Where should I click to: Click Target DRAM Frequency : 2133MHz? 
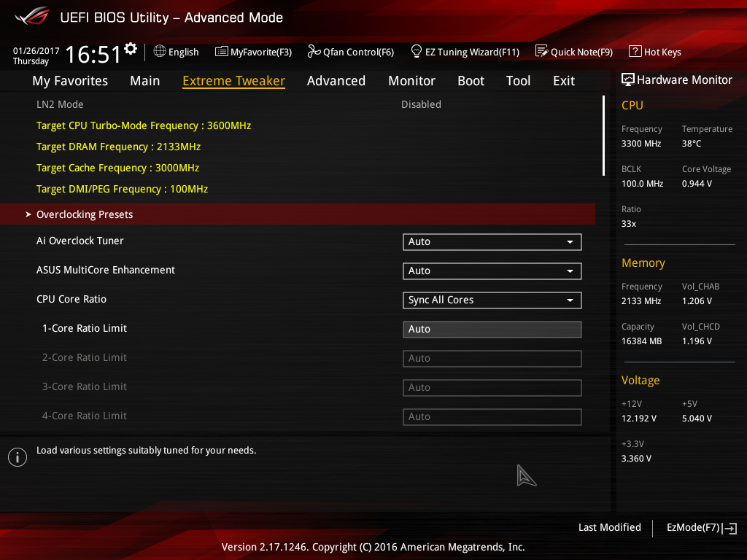point(118,147)
